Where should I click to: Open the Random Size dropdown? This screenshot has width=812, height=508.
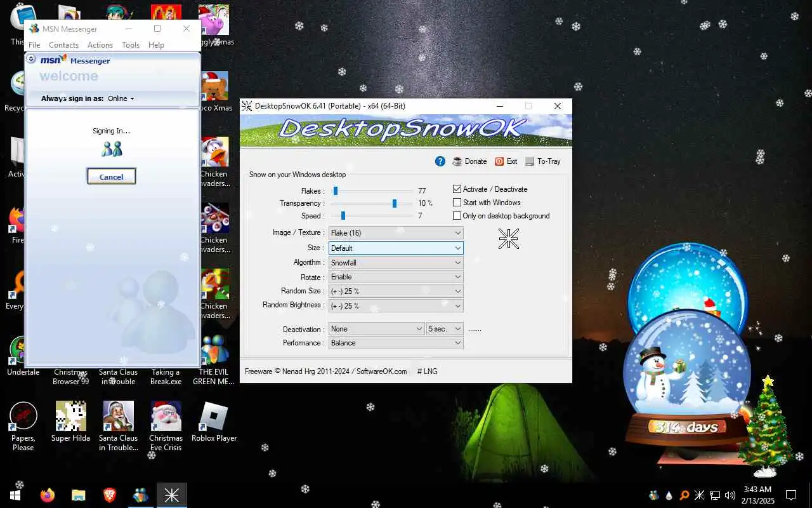(396, 291)
